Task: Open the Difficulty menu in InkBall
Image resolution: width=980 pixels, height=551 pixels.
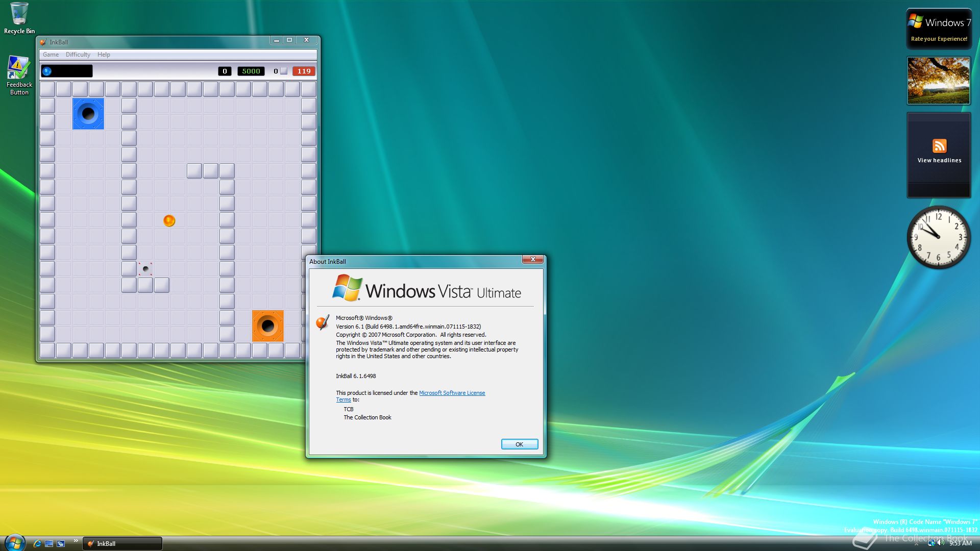Action: [x=78, y=55]
